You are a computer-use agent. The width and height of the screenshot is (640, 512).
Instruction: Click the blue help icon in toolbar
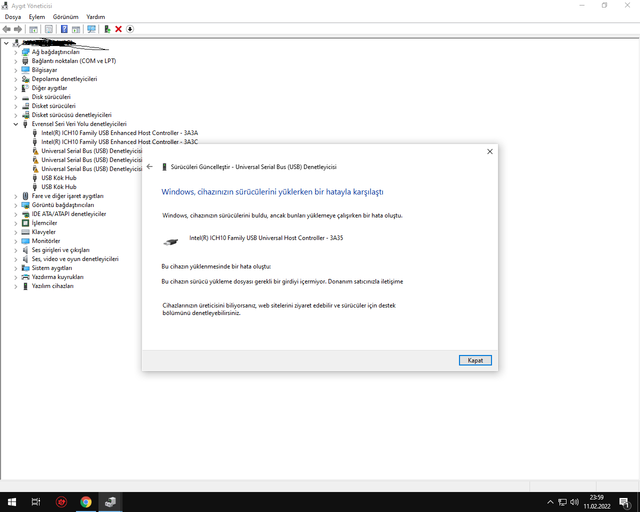(64, 29)
